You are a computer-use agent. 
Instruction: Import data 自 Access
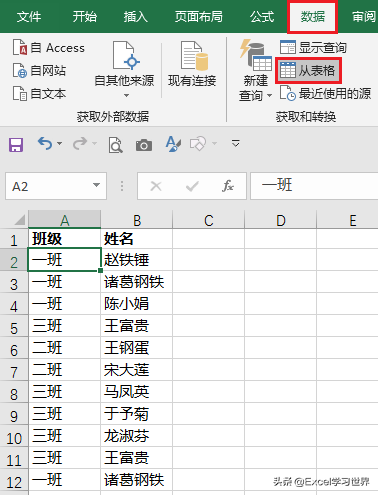point(49,48)
